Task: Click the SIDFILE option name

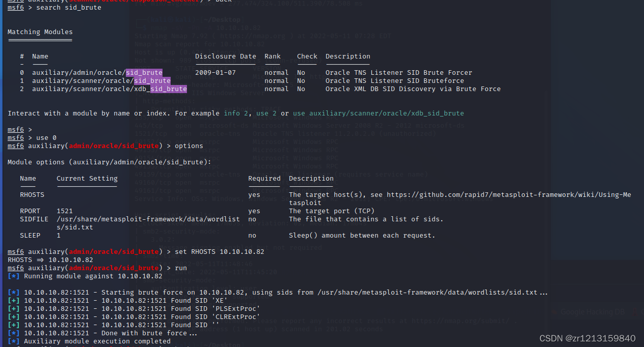Action: pos(34,219)
